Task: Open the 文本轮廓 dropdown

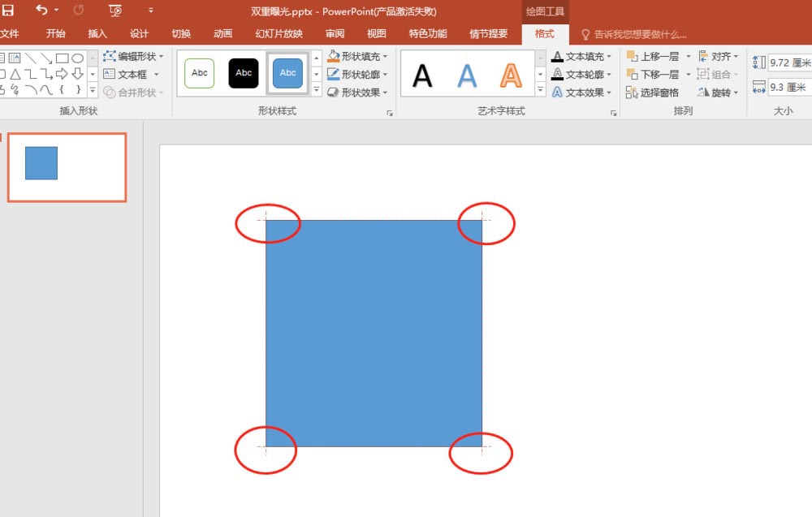Action: pyautogui.click(x=581, y=74)
